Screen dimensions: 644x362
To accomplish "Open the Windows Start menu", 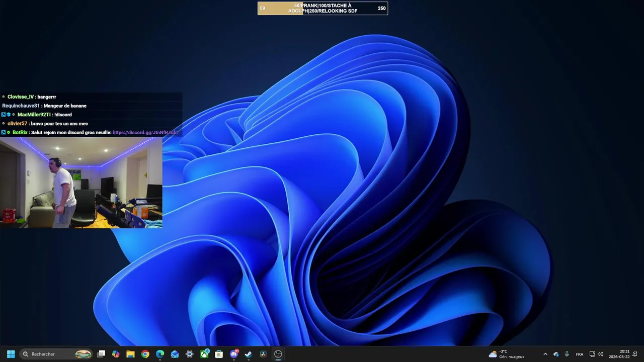I will tap(11, 354).
